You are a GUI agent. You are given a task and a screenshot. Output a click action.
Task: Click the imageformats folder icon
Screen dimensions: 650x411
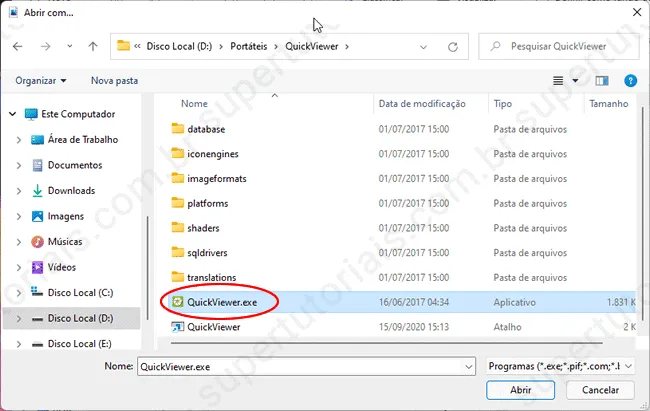[x=177, y=178]
